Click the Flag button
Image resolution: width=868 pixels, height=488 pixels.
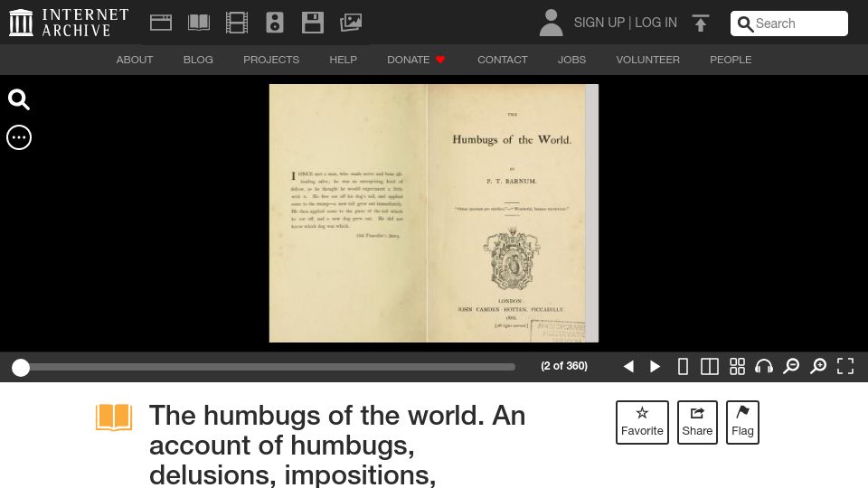click(x=742, y=422)
